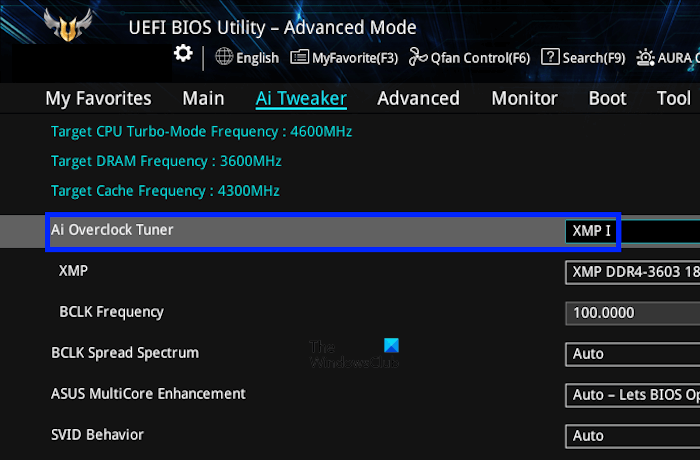Click the globe language icon

pos(224,57)
